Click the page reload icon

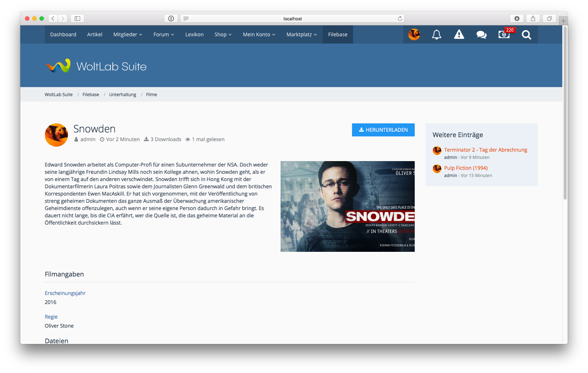tap(400, 19)
